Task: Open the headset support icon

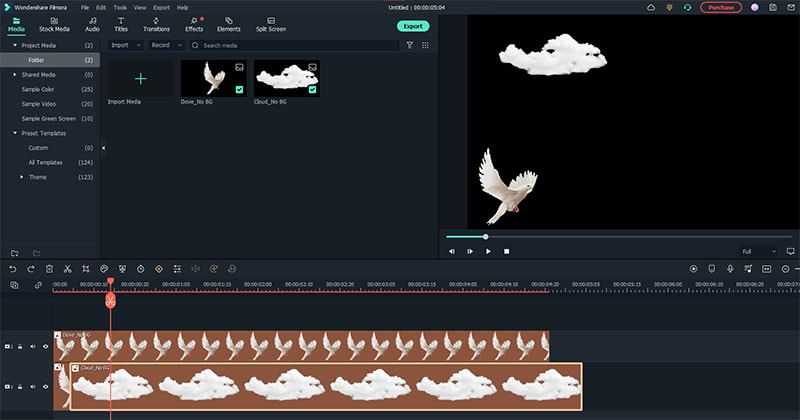Action: (687, 8)
